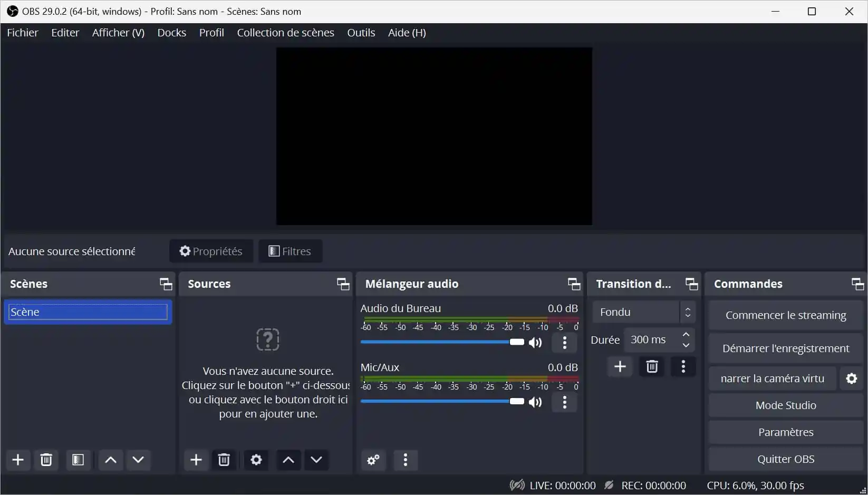
Task: Open the Profil menu
Action: pyautogui.click(x=212, y=33)
